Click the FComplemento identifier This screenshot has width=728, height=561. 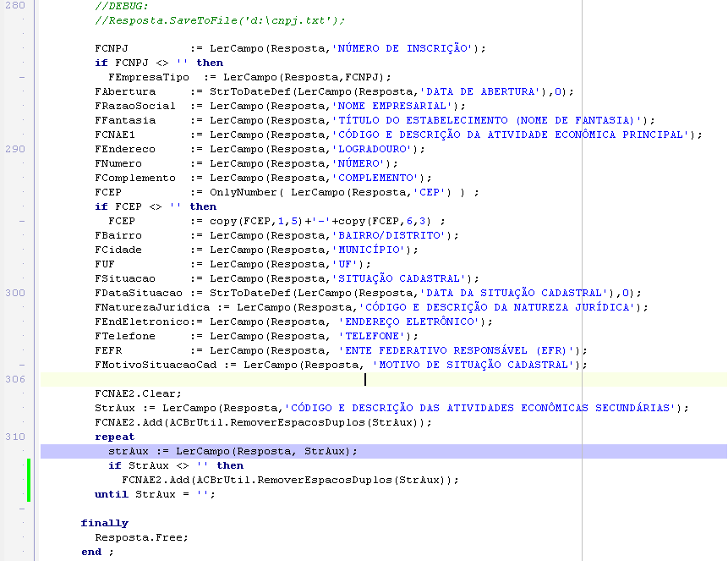click(135, 178)
